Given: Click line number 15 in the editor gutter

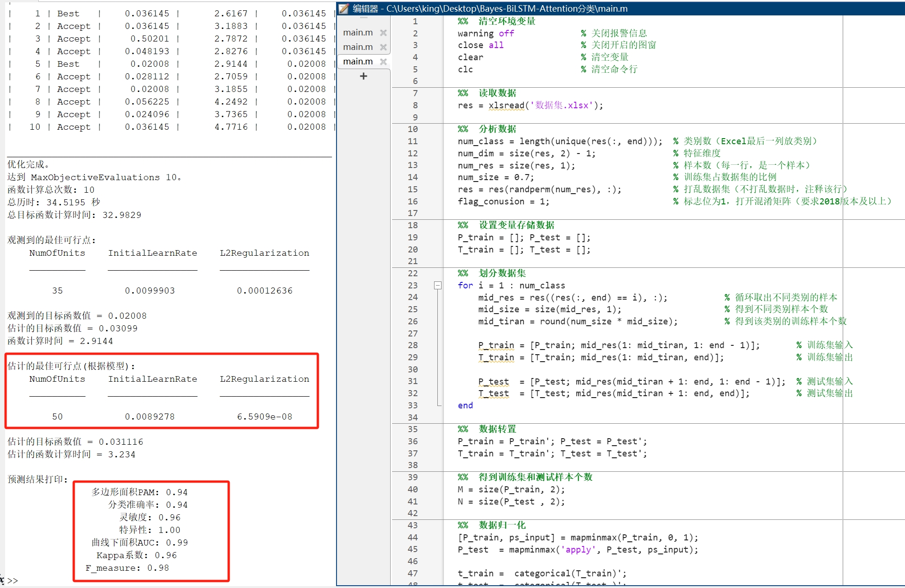Looking at the screenshot, I should tap(413, 189).
